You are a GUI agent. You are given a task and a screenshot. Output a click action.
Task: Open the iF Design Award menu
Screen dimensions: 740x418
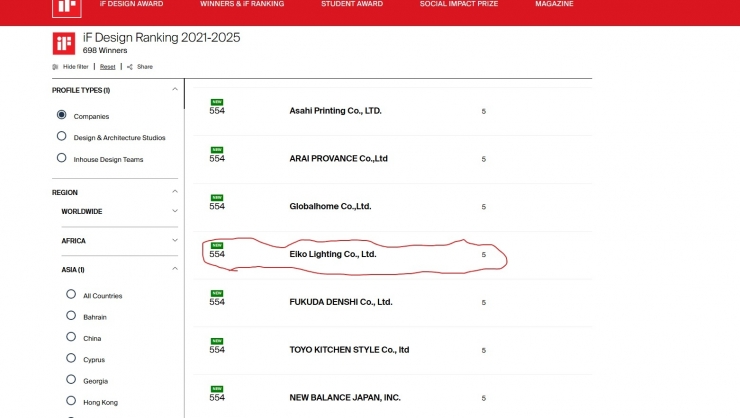pos(131,4)
